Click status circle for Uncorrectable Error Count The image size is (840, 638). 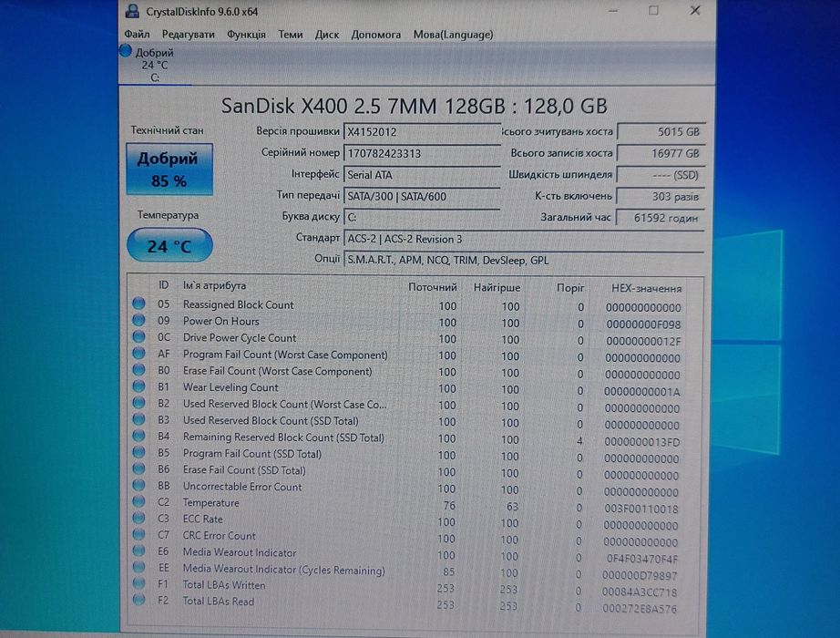coord(138,485)
